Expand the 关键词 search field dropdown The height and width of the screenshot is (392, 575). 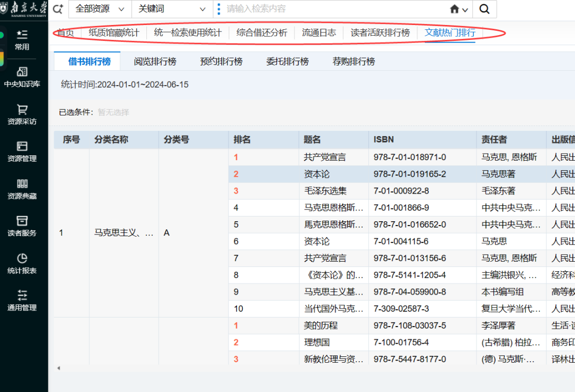click(171, 9)
